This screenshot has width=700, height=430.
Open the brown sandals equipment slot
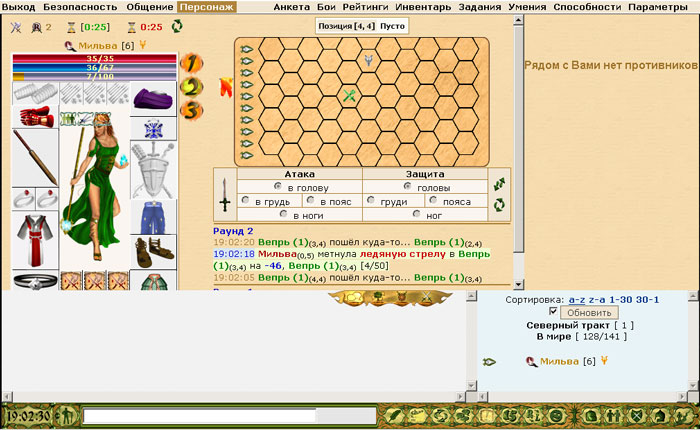153,252
